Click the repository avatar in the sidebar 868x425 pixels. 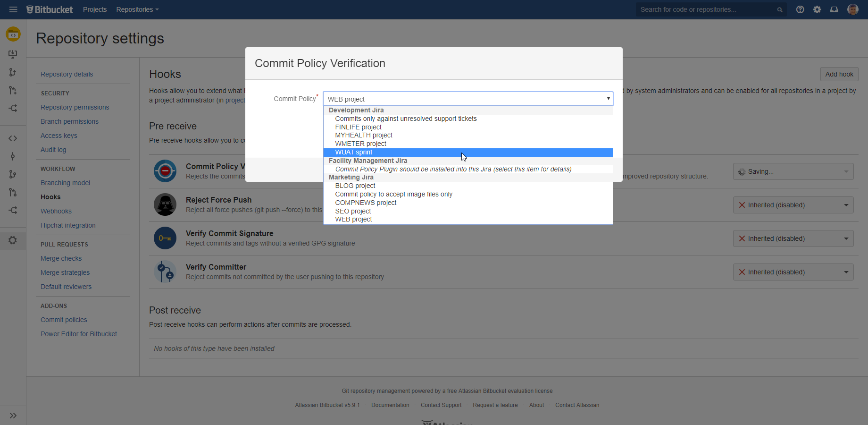[13, 34]
